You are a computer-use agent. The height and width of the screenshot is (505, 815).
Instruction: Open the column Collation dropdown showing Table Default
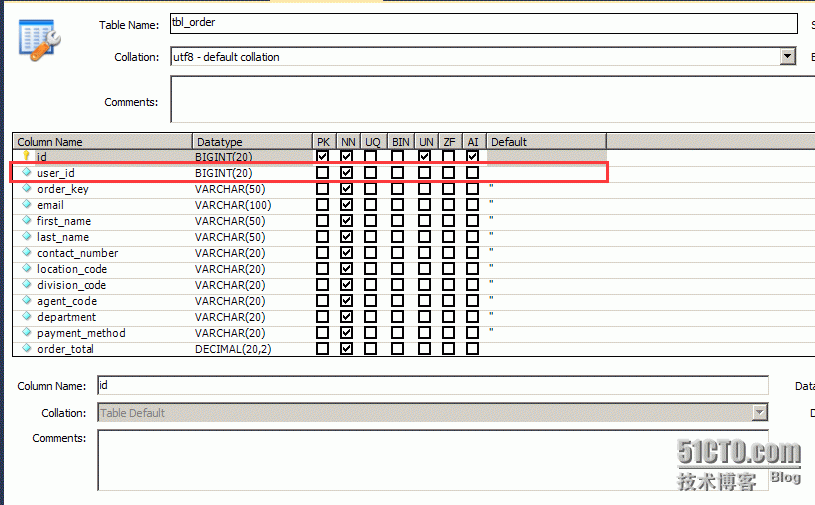click(x=759, y=413)
